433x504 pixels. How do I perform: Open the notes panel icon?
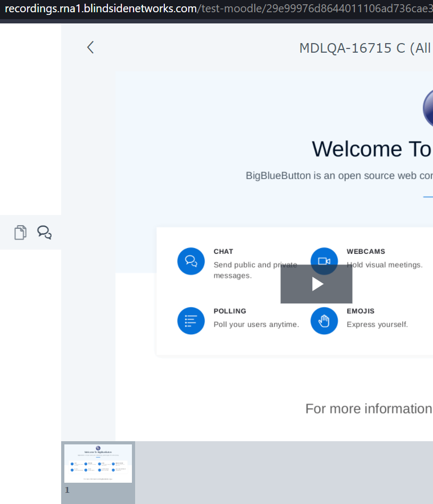20,233
